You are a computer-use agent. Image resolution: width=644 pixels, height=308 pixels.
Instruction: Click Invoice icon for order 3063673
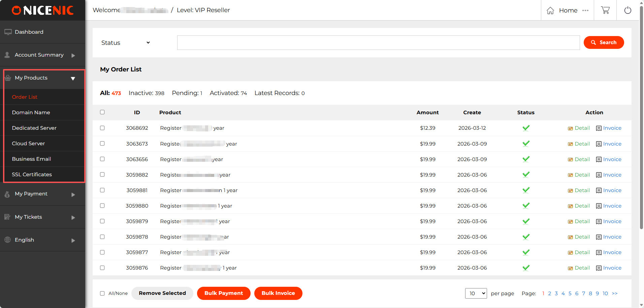click(x=599, y=144)
